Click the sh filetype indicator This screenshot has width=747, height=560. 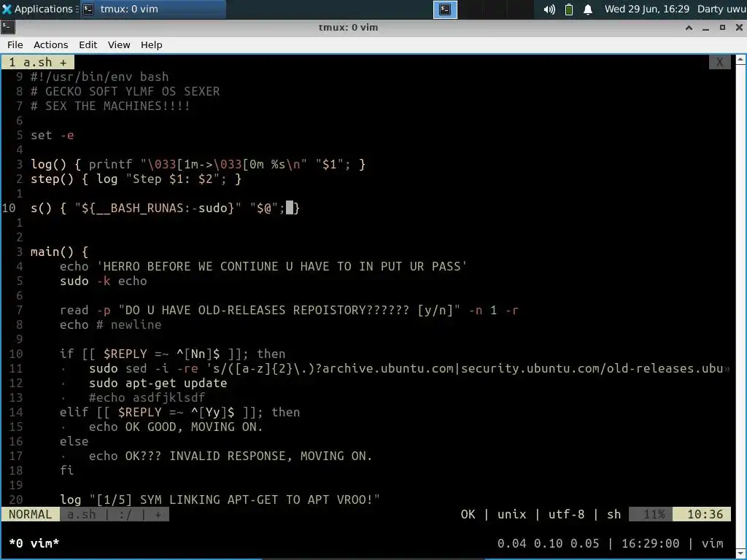coord(614,514)
